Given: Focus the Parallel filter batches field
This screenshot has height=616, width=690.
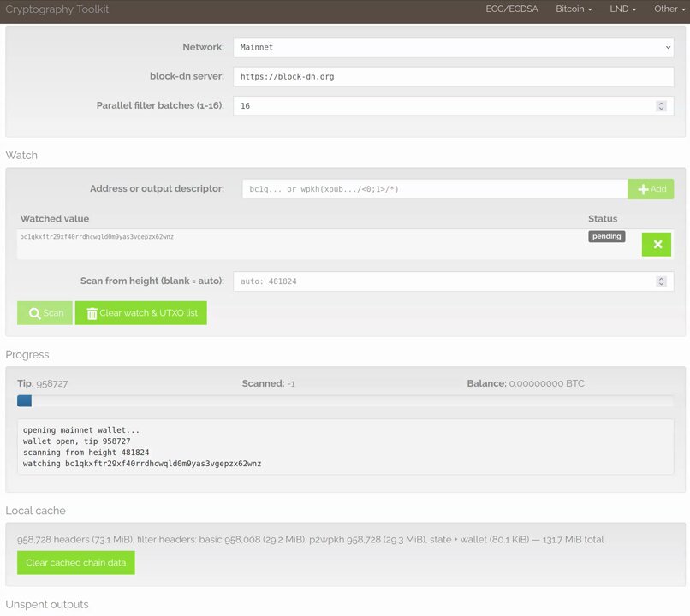Looking at the screenshot, I should pyautogui.click(x=453, y=106).
